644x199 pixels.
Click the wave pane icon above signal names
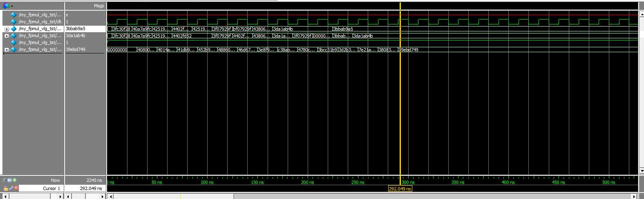(x=6, y=6)
